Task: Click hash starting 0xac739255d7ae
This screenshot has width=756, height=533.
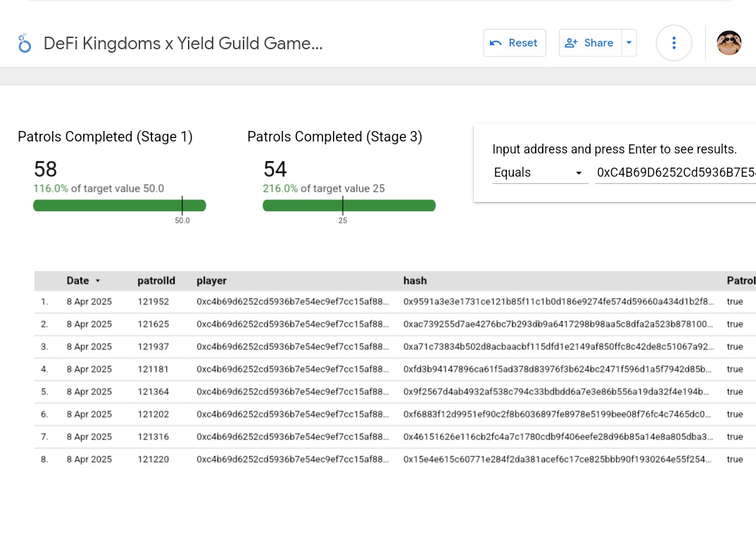Action: (558, 324)
